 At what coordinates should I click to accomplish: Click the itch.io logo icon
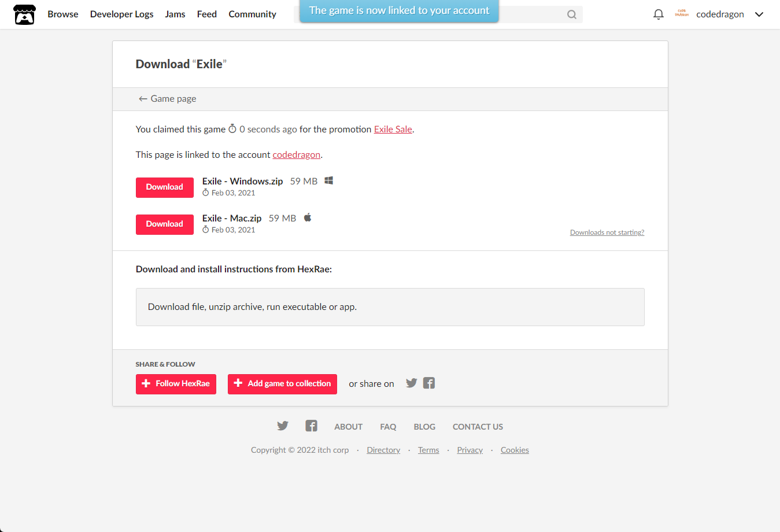tap(24, 14)
